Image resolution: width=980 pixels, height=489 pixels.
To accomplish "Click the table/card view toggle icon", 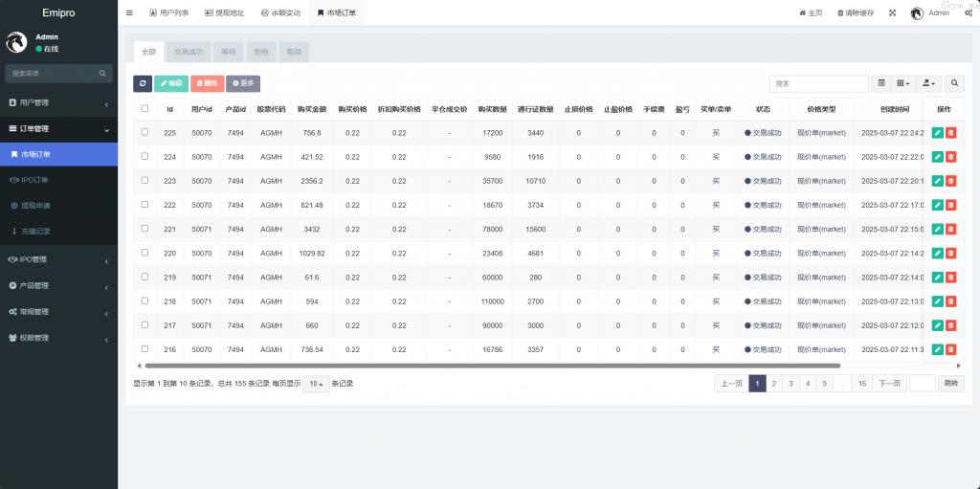I will (881, 84).
